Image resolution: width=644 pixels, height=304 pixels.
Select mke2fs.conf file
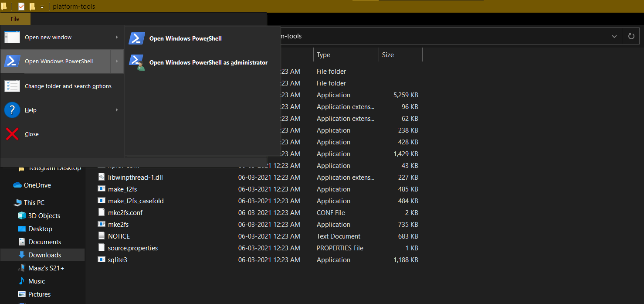(x=125, y=213)
